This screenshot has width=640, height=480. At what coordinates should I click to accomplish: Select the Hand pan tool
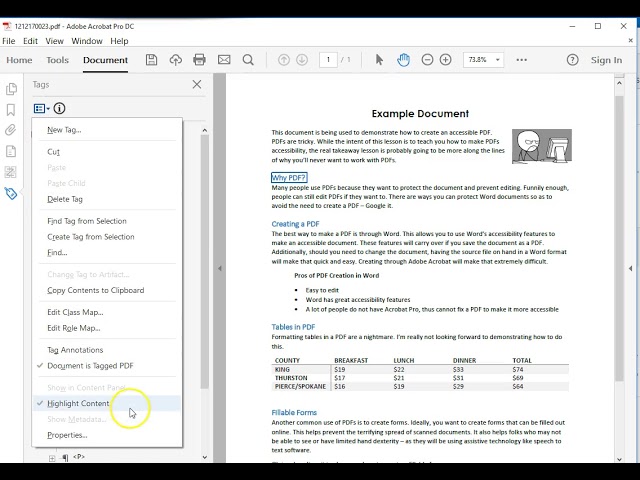(x=404, y=60)
